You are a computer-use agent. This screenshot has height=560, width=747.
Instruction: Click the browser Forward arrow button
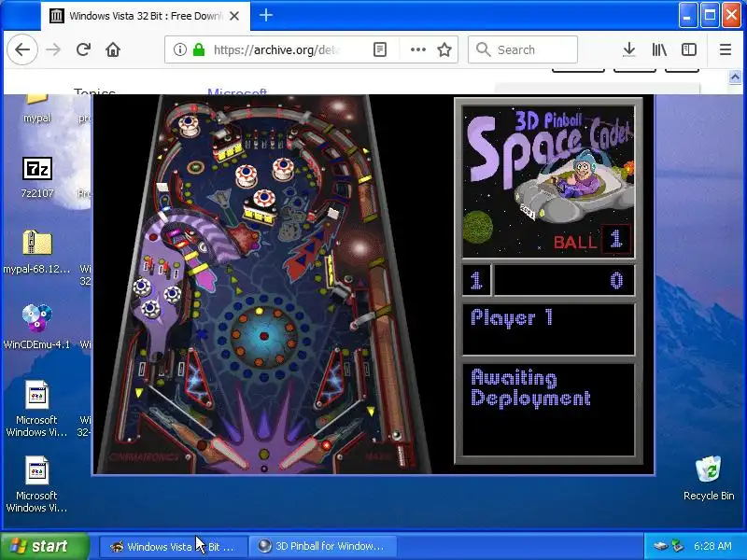tap(53, 49)
